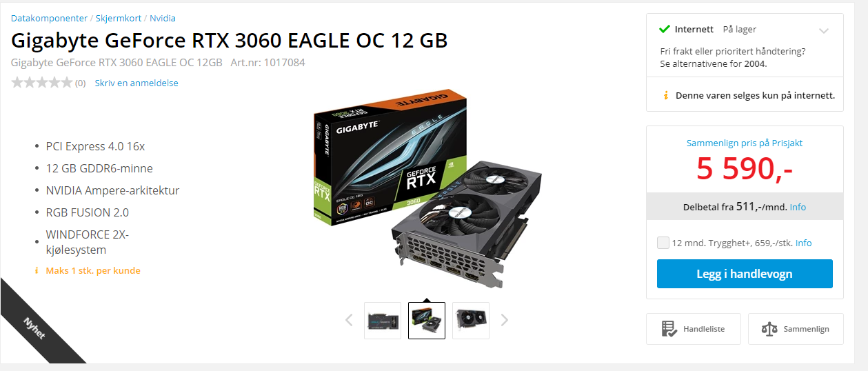Select the third product thumbnail
The width and height of the screenshot is (868, 371).
click(x=471, y=321)
